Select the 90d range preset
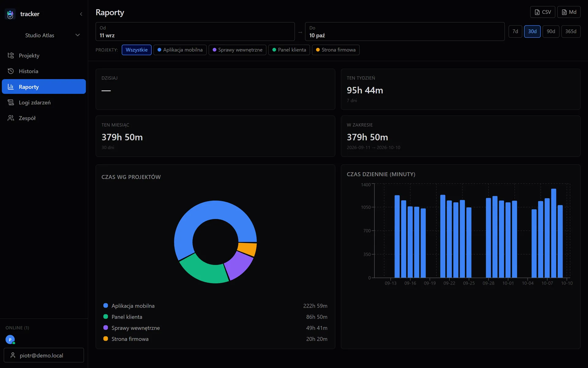The width and height of the screenshot is (588, 368). 551,32
